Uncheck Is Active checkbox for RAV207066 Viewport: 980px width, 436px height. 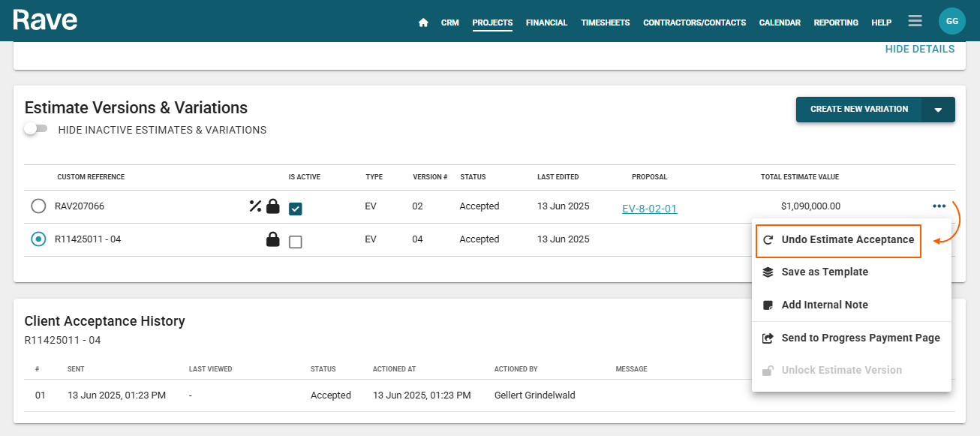coord(296,209)
